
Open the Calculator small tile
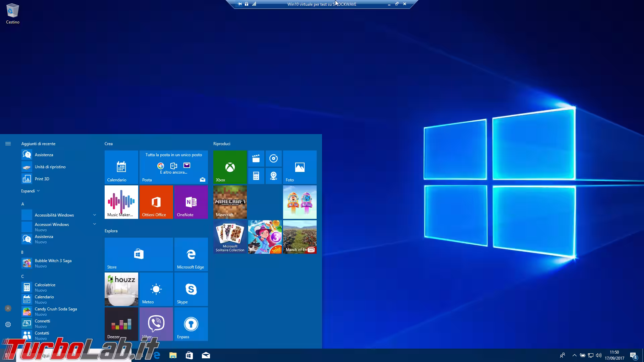click(x=256, y=176)
